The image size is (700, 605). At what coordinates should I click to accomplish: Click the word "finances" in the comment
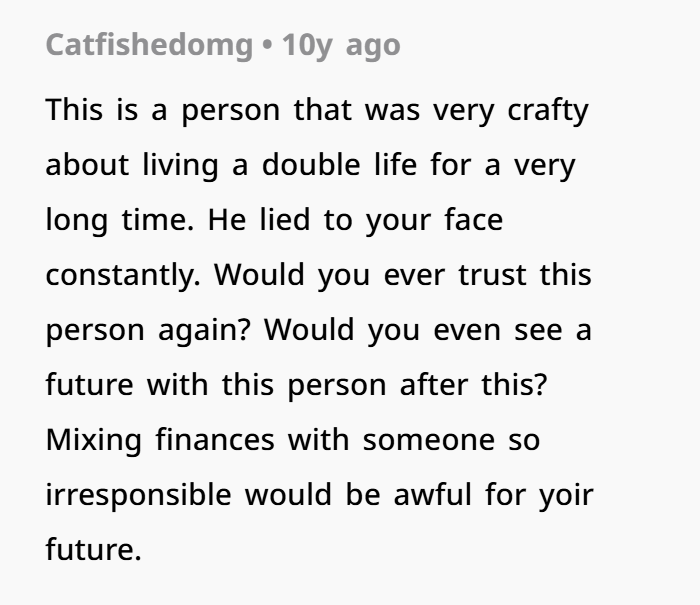(211, 439)
